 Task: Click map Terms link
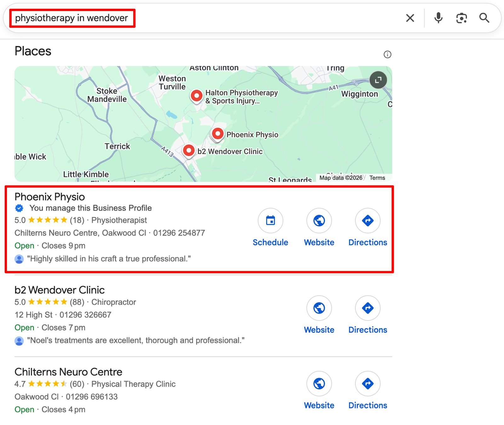377,178
